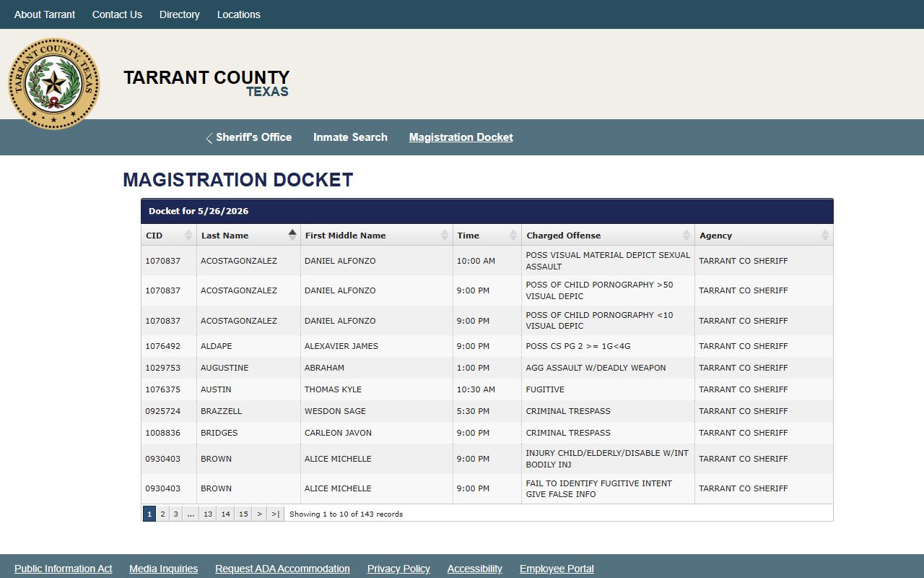Open the Public Information Act link
This screenshot has height=578, width=924.
tap(64, 569)
